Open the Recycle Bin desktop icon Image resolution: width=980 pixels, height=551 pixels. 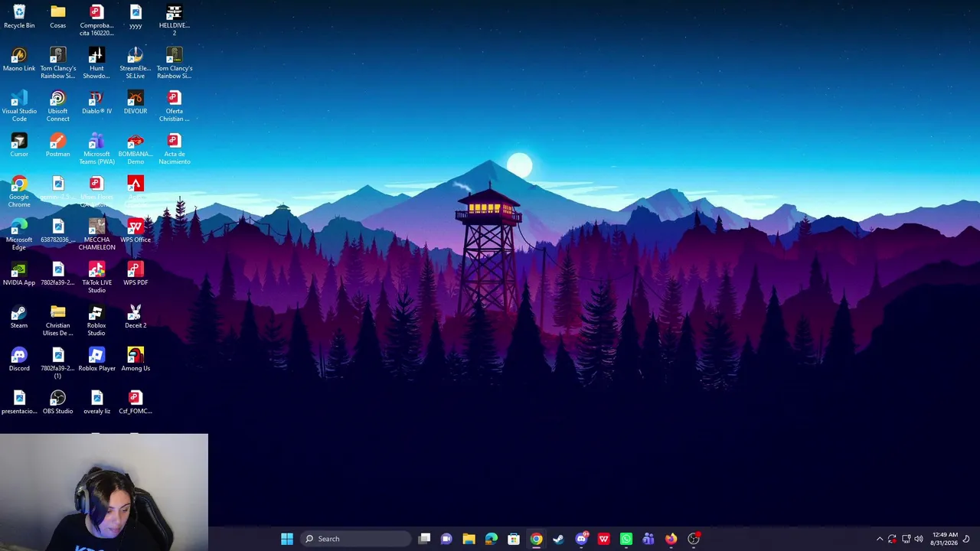click(19, 17)
